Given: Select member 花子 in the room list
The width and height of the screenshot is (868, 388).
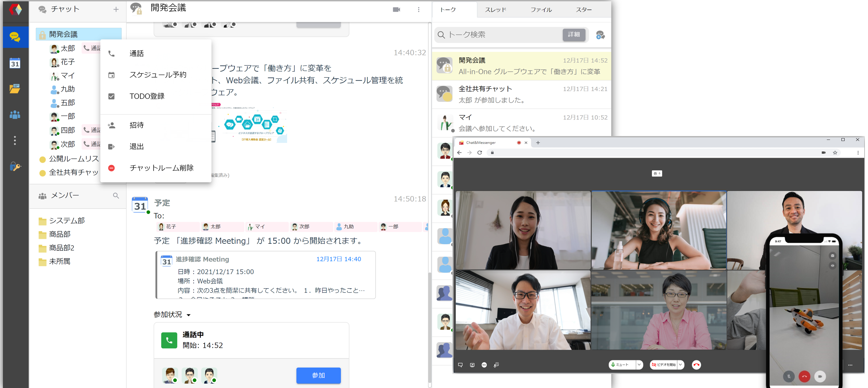Looking at the screenshot, I should tap(63, 62).
